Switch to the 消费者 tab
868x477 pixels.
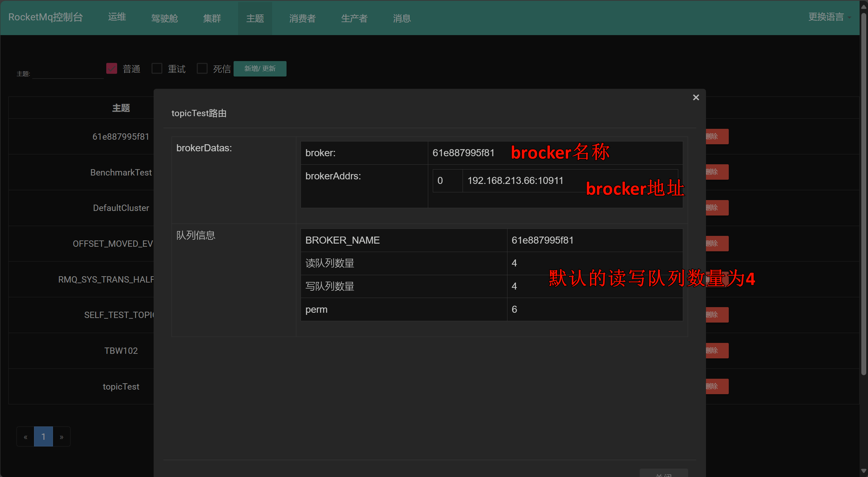tap(302, 18)
